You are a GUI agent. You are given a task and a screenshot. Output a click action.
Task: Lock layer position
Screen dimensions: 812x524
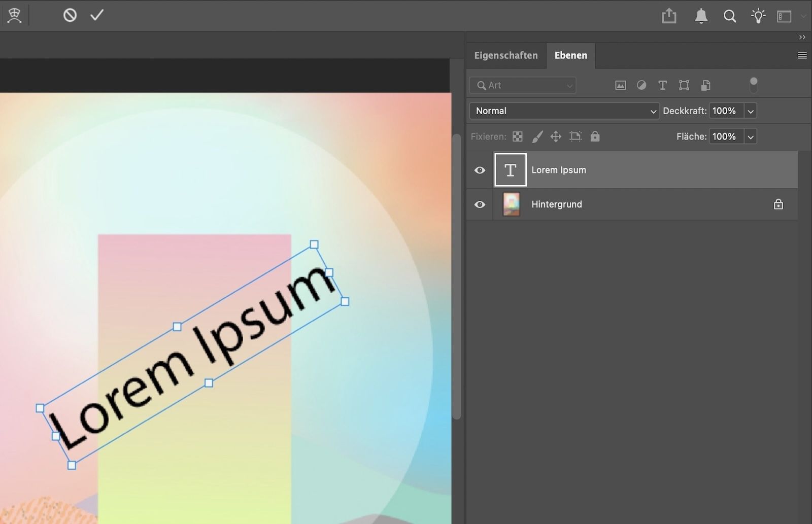coord(556,136)
